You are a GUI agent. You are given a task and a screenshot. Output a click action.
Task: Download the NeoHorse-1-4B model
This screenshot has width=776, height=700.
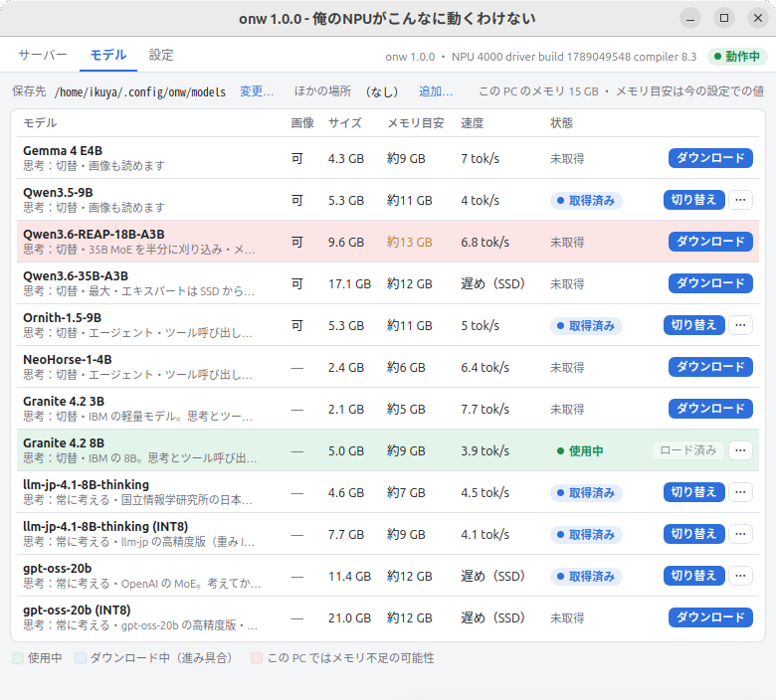(x=710, y=367)
